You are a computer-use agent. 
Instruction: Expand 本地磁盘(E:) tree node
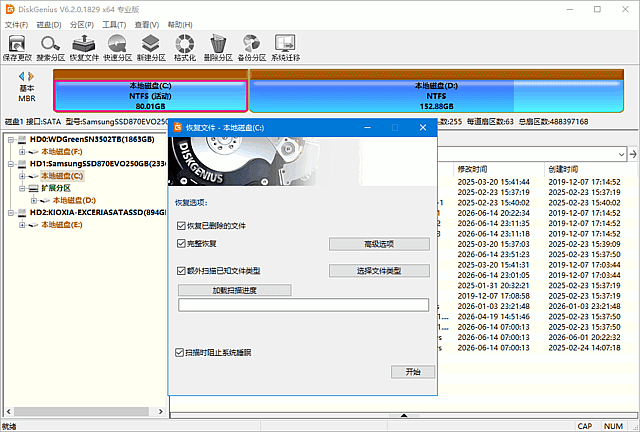click(x=22, y=225)
